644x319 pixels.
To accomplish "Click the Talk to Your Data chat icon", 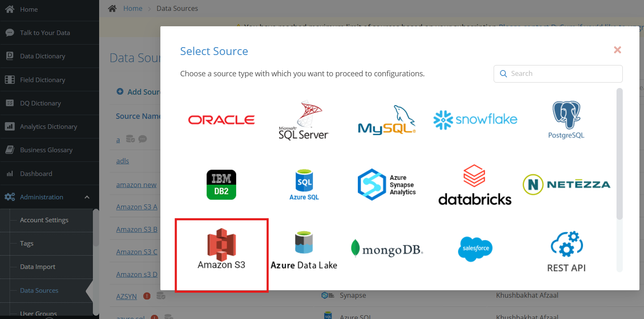I will 10,33.
